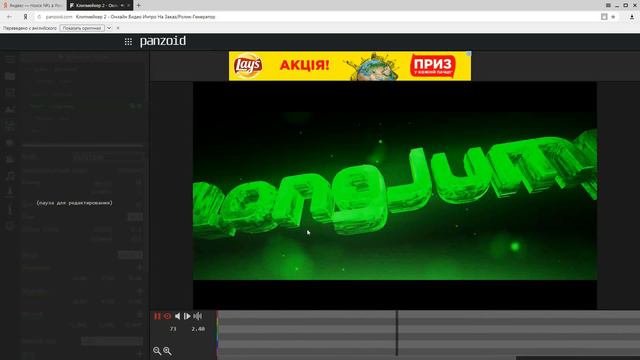
Task: Zoom in the timeline with the plus magnifier
Action: [167, 351]
